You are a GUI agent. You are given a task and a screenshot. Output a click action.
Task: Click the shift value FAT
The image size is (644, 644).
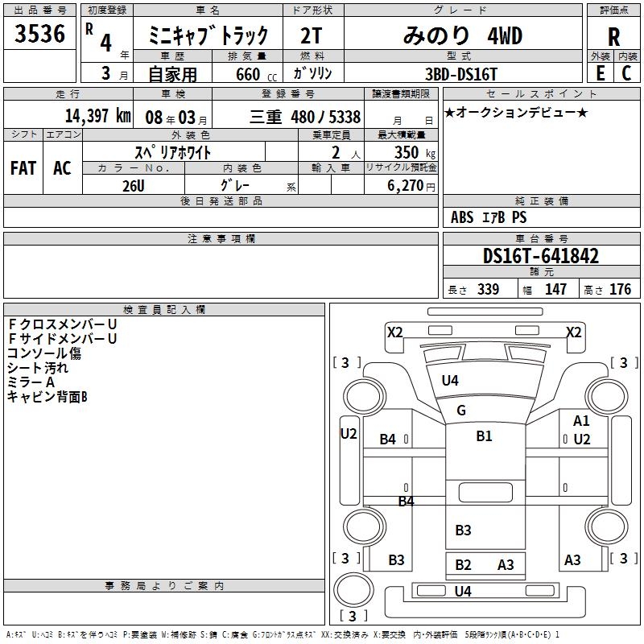coord(23,168)
